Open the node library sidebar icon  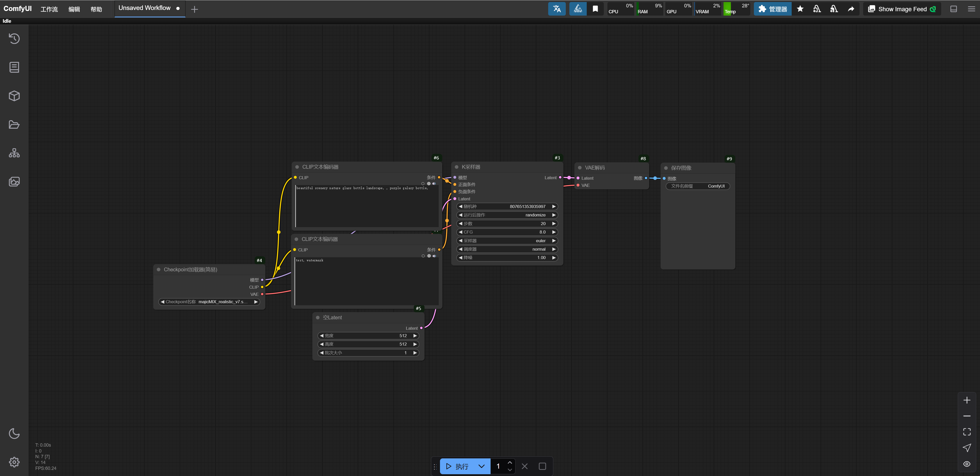tap(14, 67)
